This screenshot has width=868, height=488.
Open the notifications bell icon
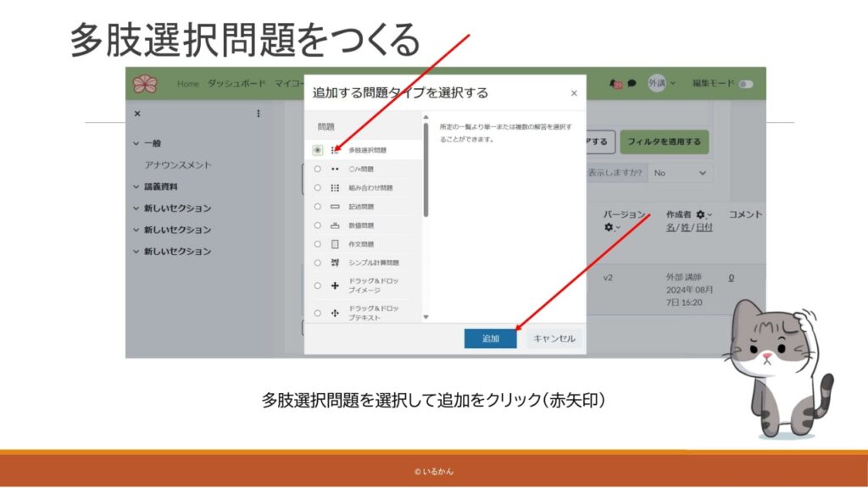615,84
